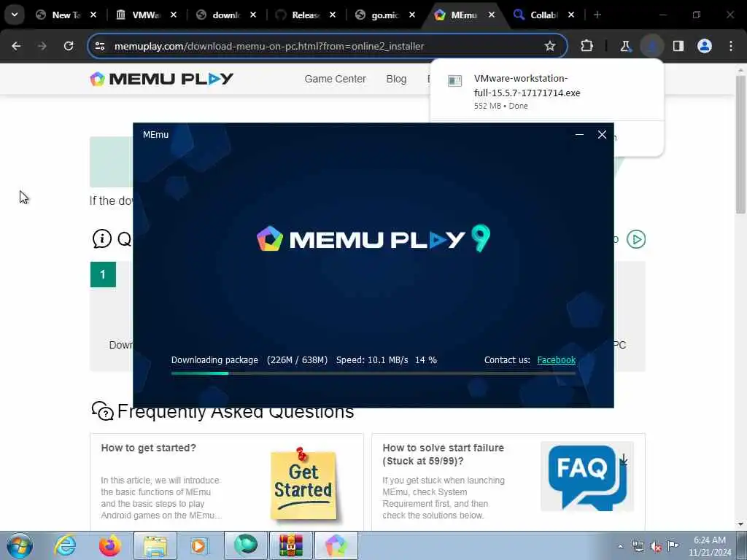Close the Collab tab

tap(571, 15)
